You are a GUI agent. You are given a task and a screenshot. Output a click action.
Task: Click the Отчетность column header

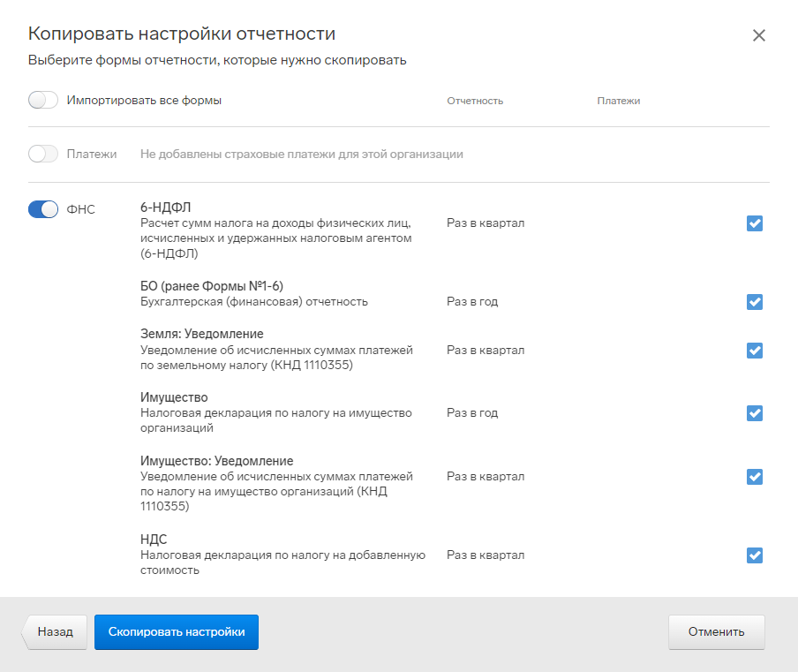coord(475,101)
